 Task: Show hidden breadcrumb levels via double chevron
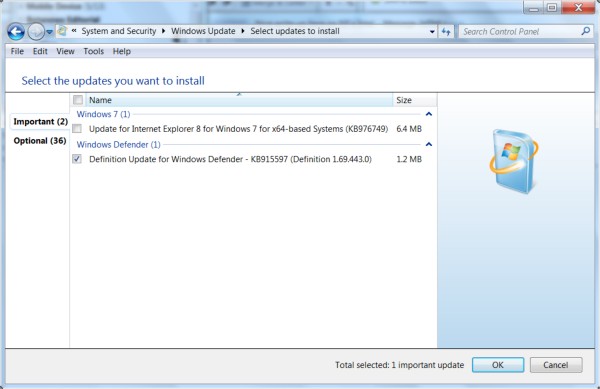[74, 31]
